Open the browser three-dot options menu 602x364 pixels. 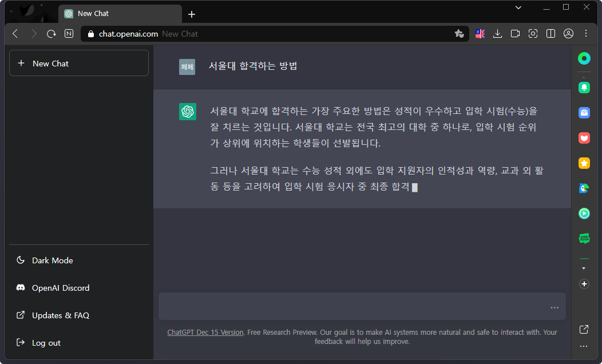coord(586,34)
